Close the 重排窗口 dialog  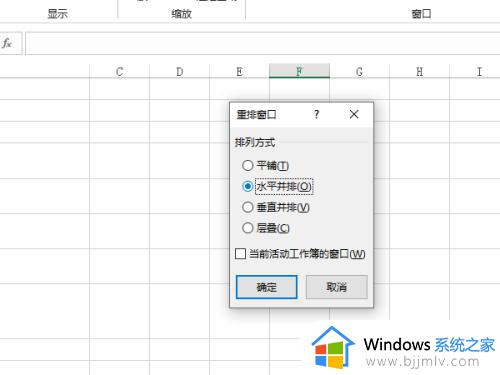354,114
